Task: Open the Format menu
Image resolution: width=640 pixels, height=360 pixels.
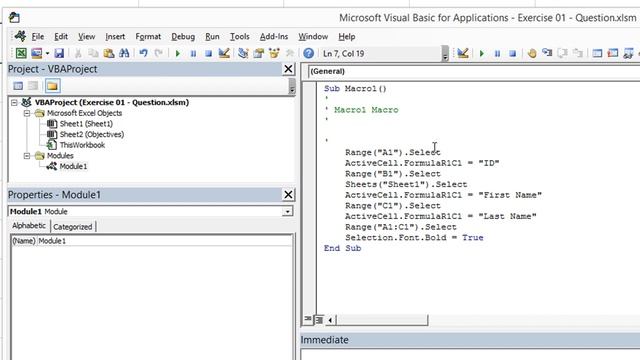Action: tap(148, 36)
